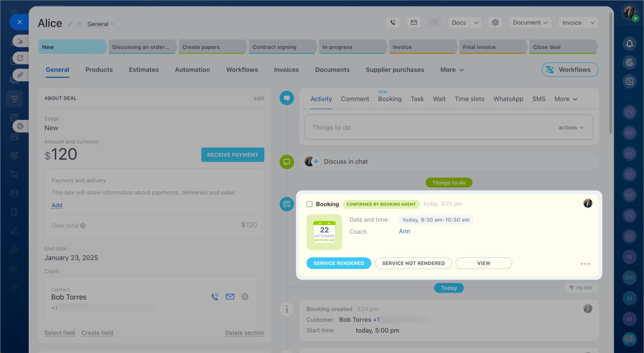
Task: Click the phone call icon in header
Action: pyautogui.click(x=393, y=23)
